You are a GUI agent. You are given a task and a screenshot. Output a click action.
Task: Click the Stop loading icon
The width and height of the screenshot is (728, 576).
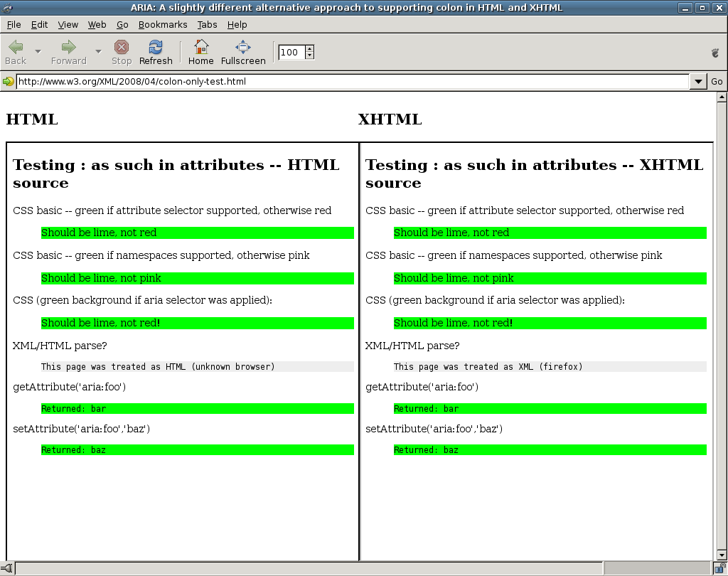tap(121, 47)
